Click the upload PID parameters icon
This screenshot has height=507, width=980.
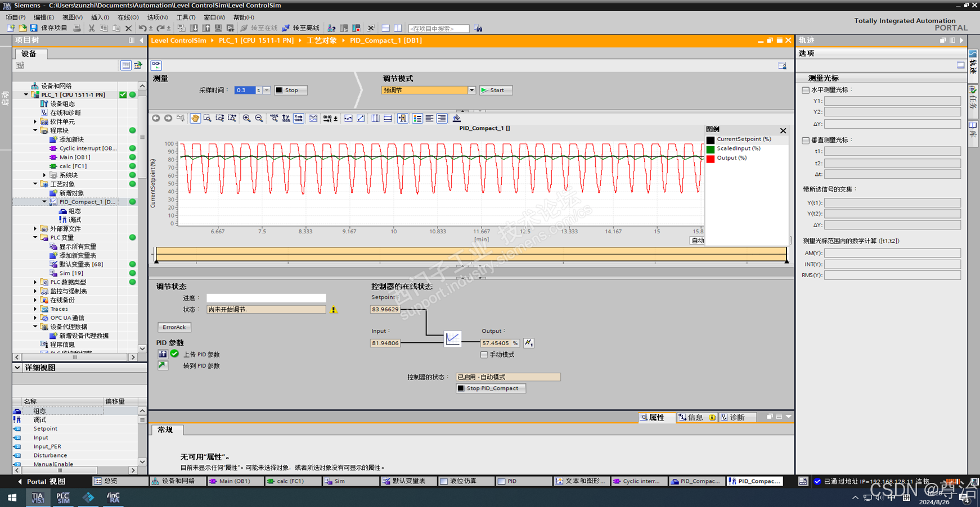(x=163, y=354)
